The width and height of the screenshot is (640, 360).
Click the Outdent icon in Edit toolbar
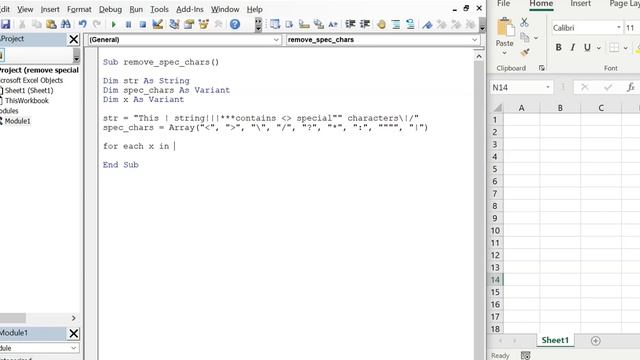pyautogui.click(x=365, y=24)
